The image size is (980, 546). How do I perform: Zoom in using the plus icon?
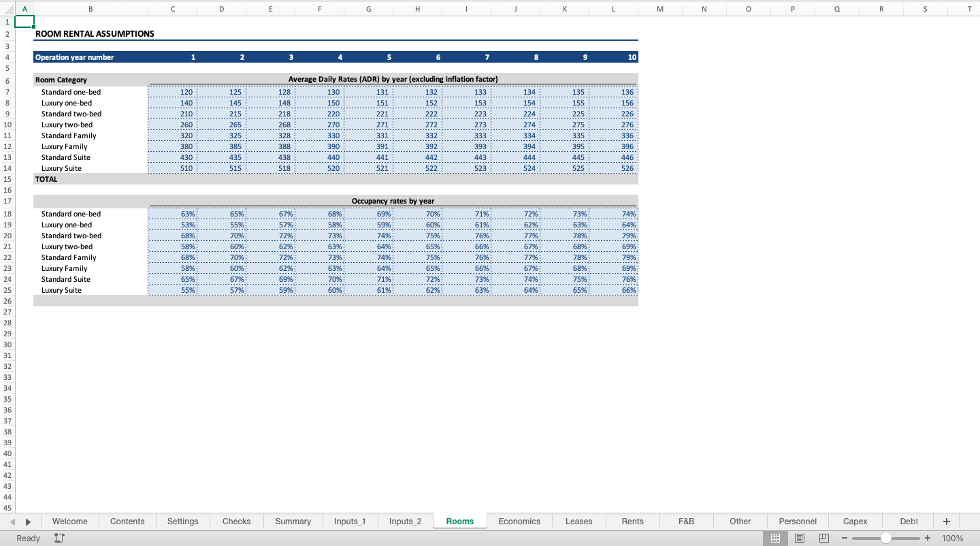(x=927, y=538)
